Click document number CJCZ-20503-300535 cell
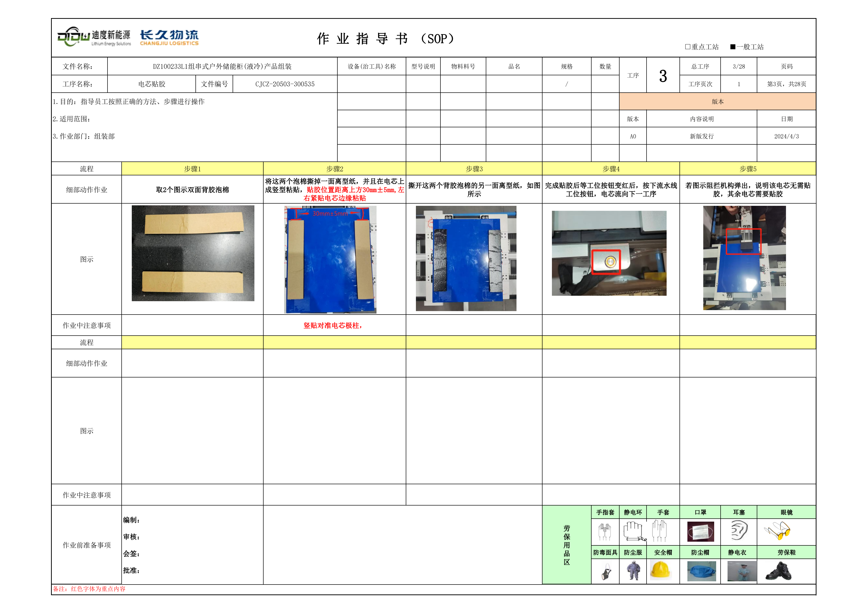 (x=285, y=84)
